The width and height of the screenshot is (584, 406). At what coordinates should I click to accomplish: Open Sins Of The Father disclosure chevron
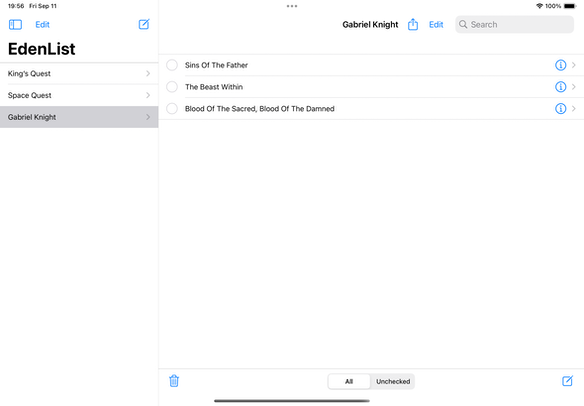[x=574, y=65]
